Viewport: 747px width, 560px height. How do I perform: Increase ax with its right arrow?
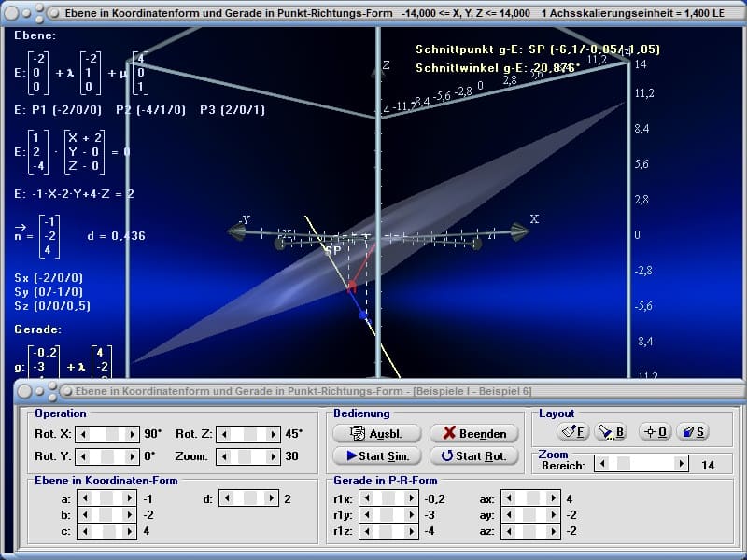(x=553, y=498)
